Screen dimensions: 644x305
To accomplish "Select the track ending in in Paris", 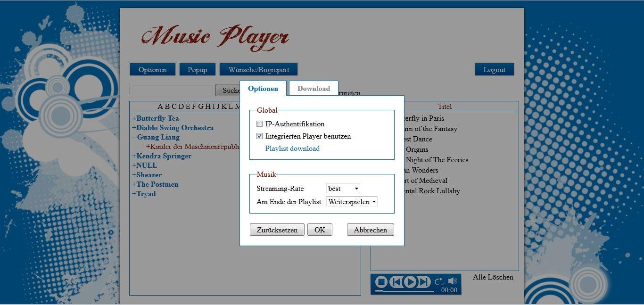I will pyautogui.click(x=424, y=118).
